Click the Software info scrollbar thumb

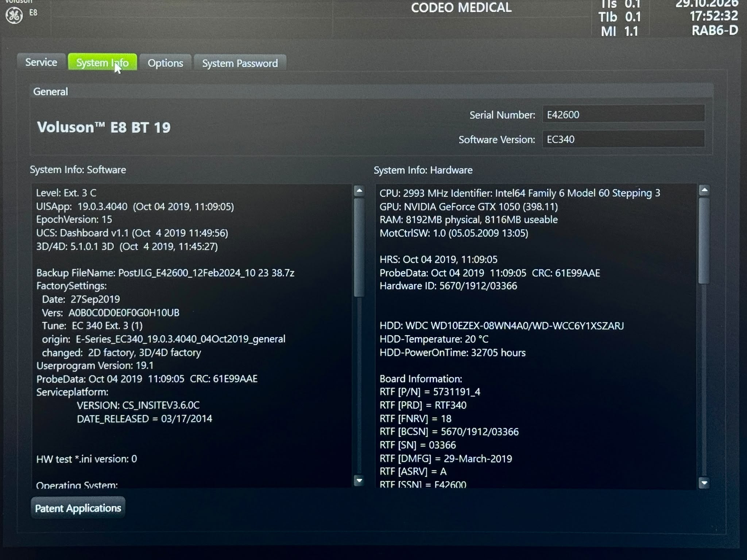coord(359,247)
